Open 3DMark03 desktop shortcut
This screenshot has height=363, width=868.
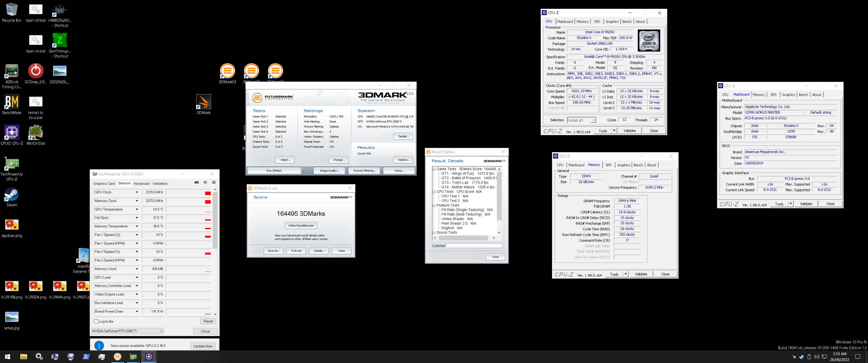[x=227, y=73]
